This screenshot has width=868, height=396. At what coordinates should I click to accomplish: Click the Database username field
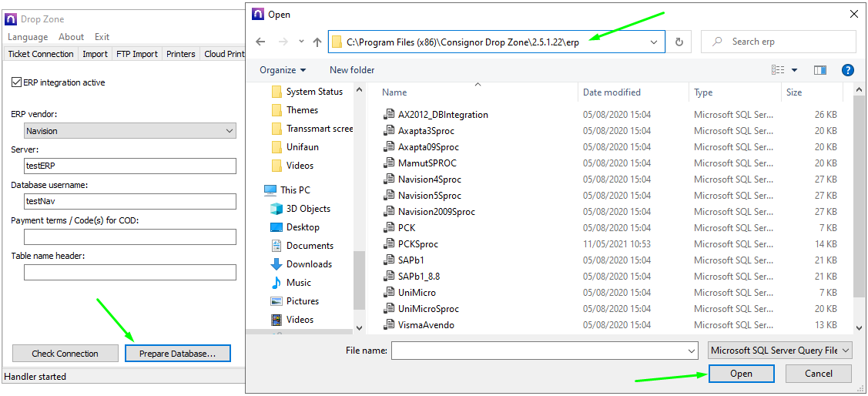click(130, 202)
